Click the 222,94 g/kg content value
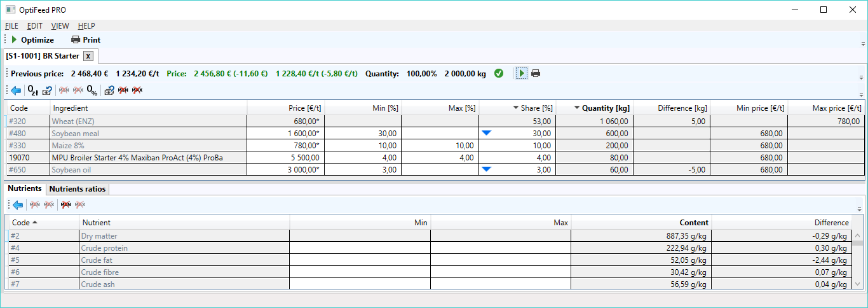Screen dimensions: 868x308 pyautogui.click(x=685, y=248)
